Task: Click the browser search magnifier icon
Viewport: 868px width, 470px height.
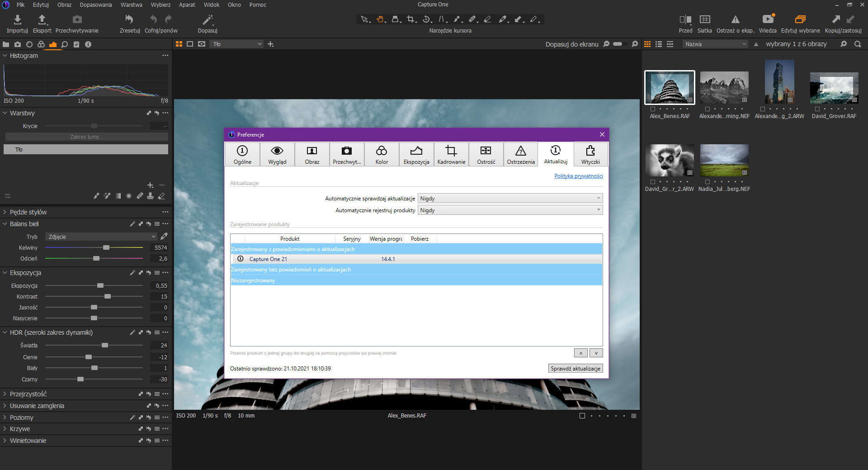Action: pos(858,44)
